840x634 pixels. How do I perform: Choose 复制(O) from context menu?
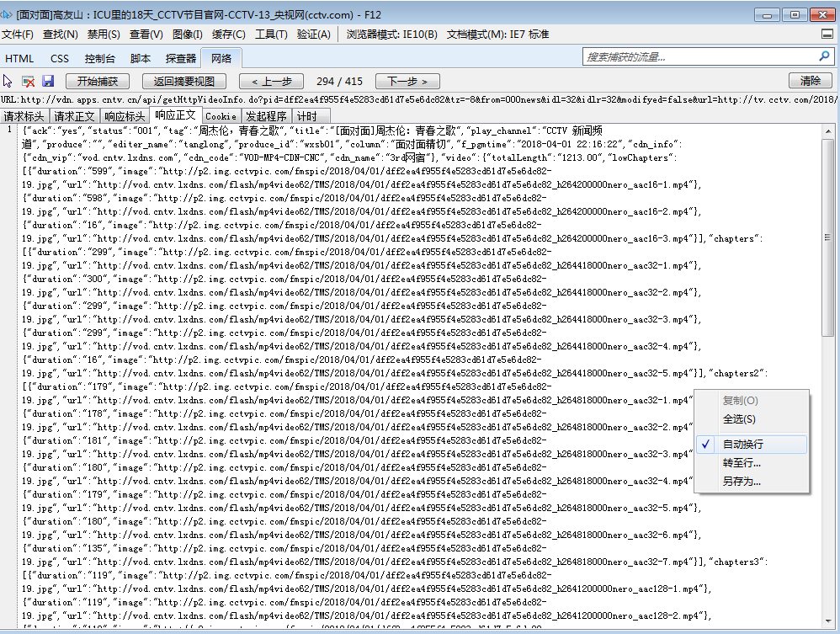(751, 400)
